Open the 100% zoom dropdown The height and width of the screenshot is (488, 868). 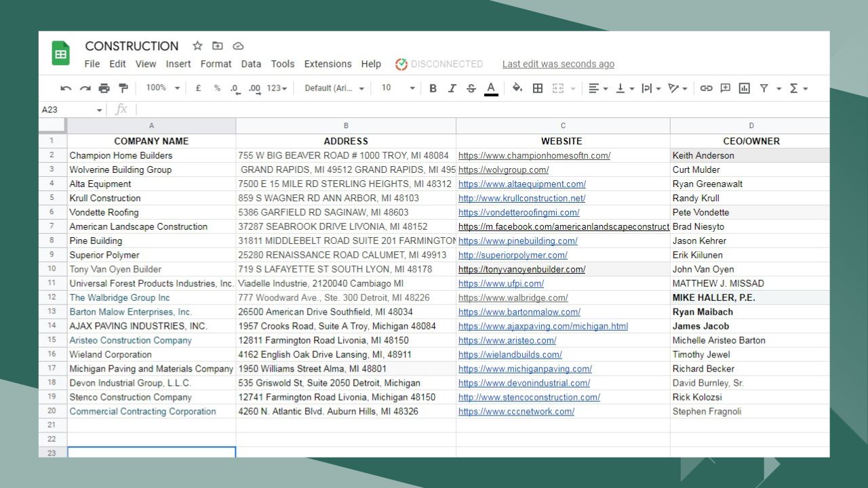[163, 88]
